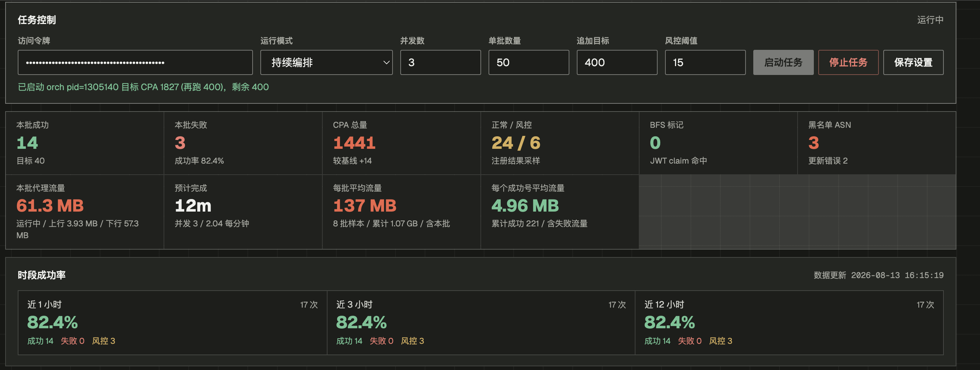Select the 每批平均流量 value 137 MB
Image resolution: width=980 pixels, height=370 pixels.
364,206
